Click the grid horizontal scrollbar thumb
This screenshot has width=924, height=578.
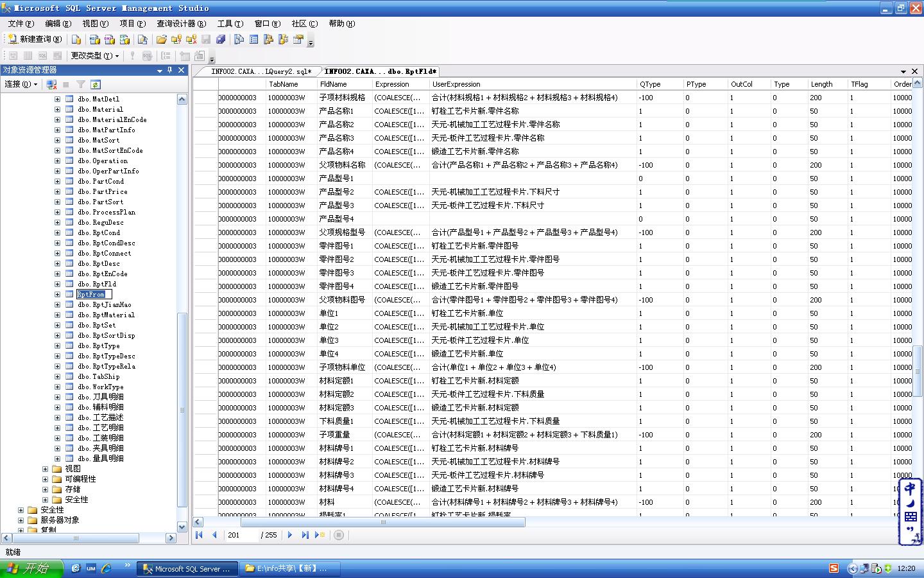(383, 522)
